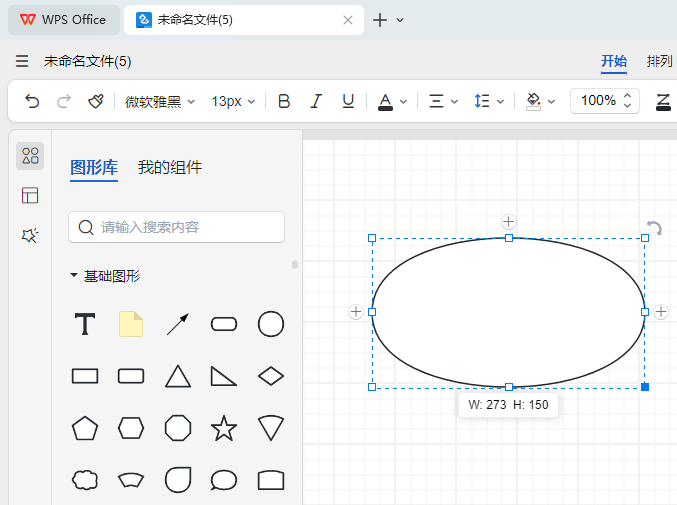Select the octagon shape
This screenshot has width=677, height=505.
[x=177, y=428]
